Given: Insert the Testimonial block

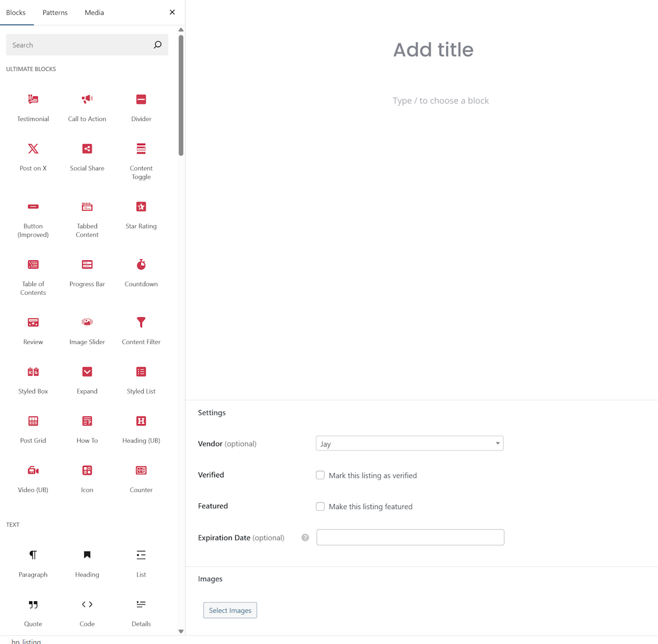Looking at the screenshot, I should (33, 107).
